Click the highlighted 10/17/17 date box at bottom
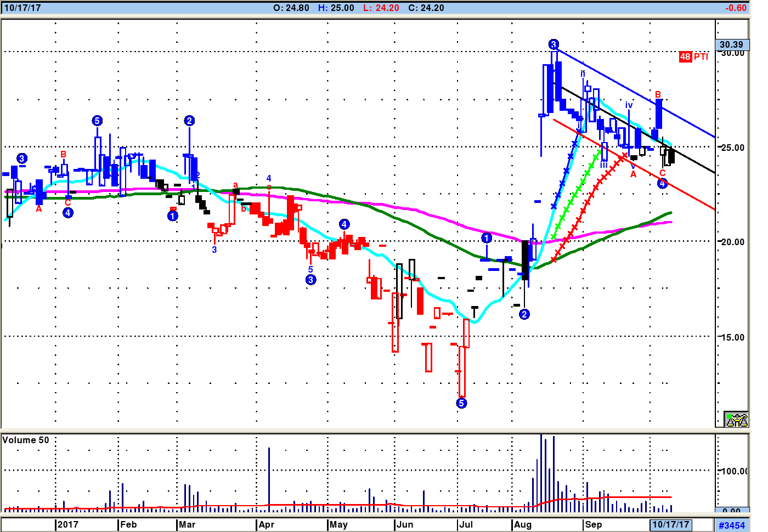 (670, 524)
